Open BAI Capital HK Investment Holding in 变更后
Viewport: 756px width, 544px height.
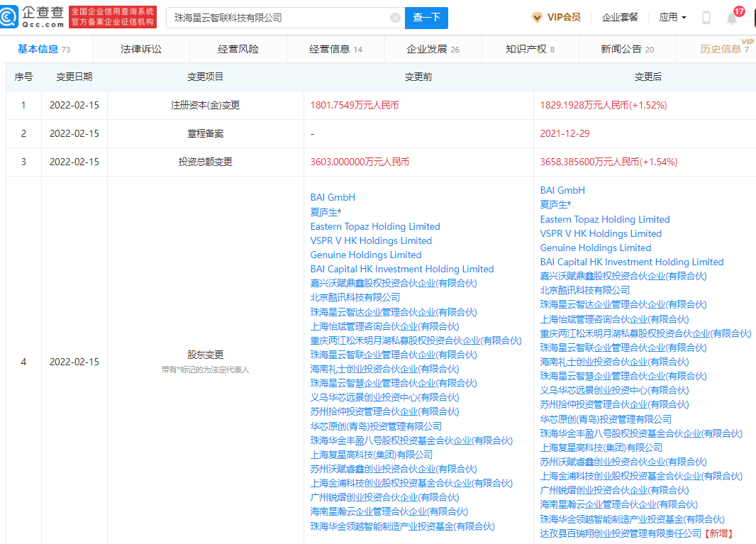pos(632,262)
